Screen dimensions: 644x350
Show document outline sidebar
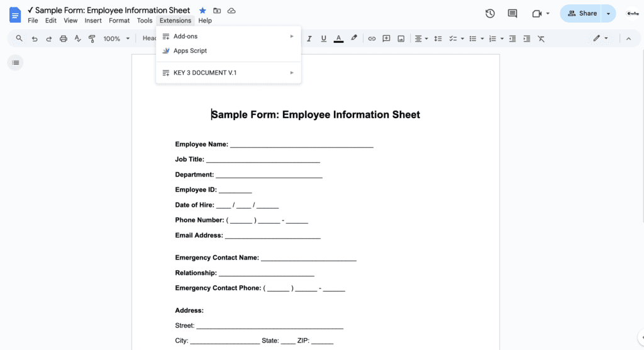[x=16, y=63]
